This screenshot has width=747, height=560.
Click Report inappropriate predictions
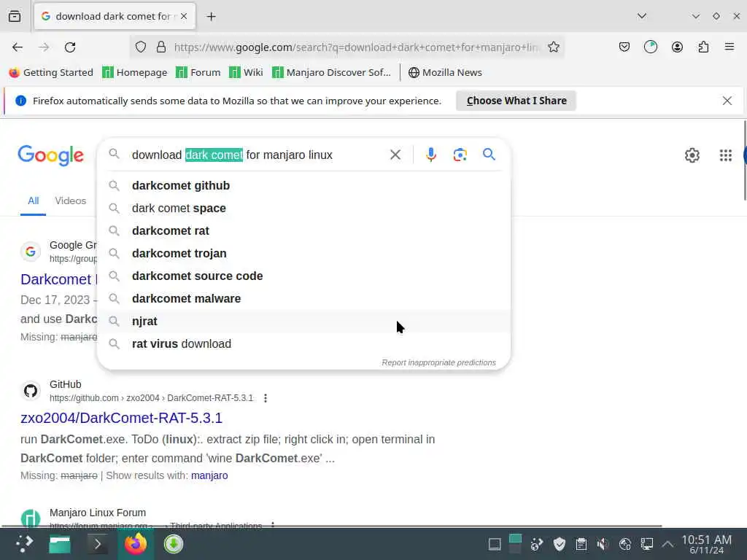[x=438, y=362]
